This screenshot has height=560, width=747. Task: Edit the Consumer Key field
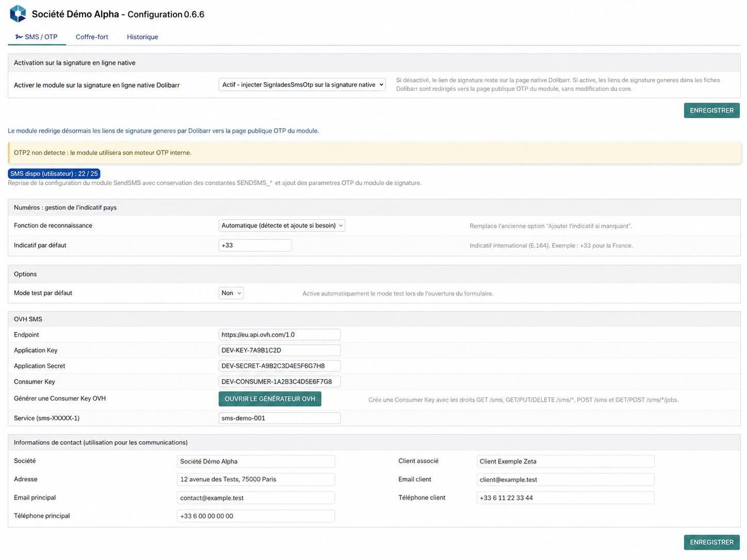click(280, 382)
